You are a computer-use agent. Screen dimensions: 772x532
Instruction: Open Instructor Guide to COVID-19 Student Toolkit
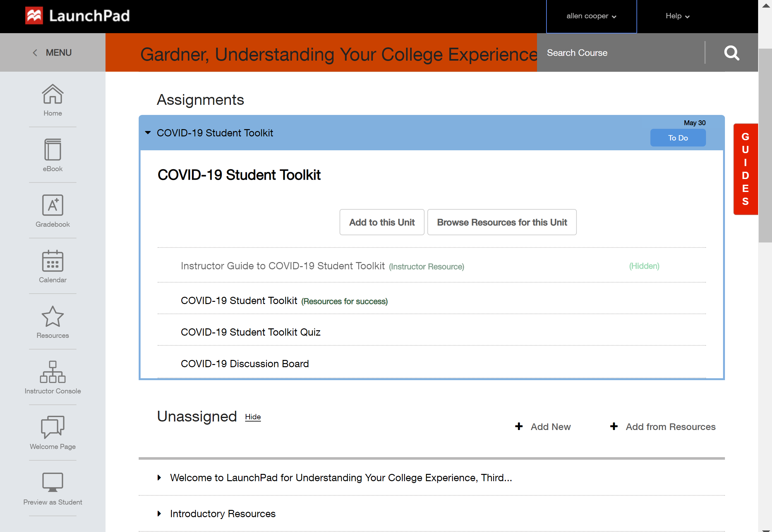click(x=282, y=266)
